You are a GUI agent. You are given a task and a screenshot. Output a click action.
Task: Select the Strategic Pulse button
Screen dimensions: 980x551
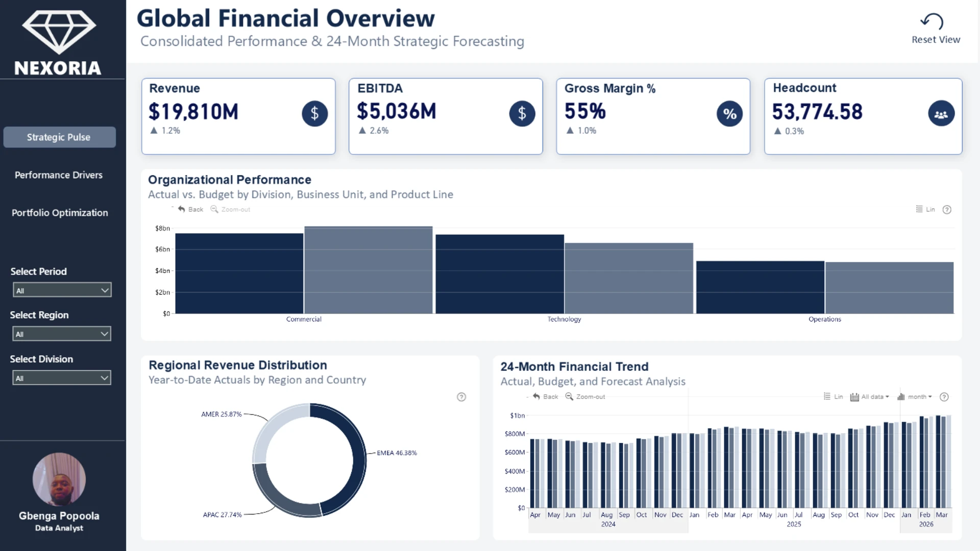pos(59,137)
